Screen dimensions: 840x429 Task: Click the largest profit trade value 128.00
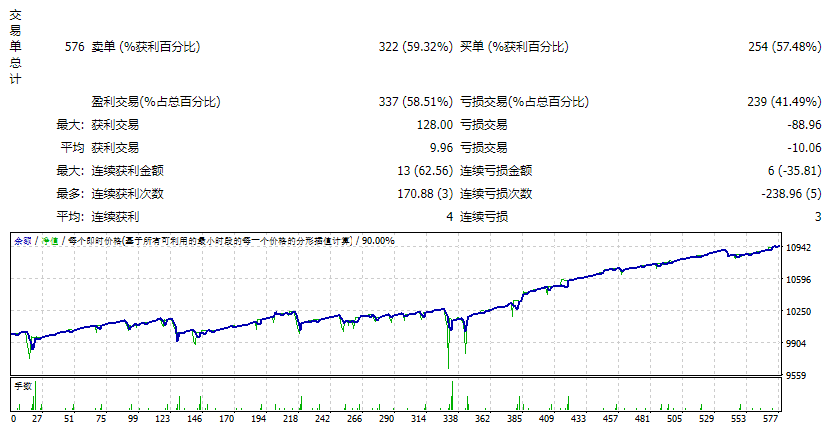(435, 125)
